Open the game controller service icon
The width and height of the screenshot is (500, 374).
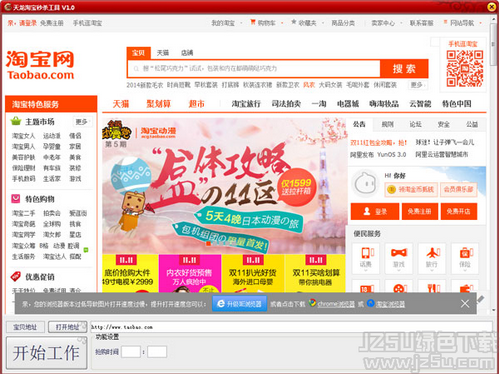pyautogui.click(x=399, y=258)
